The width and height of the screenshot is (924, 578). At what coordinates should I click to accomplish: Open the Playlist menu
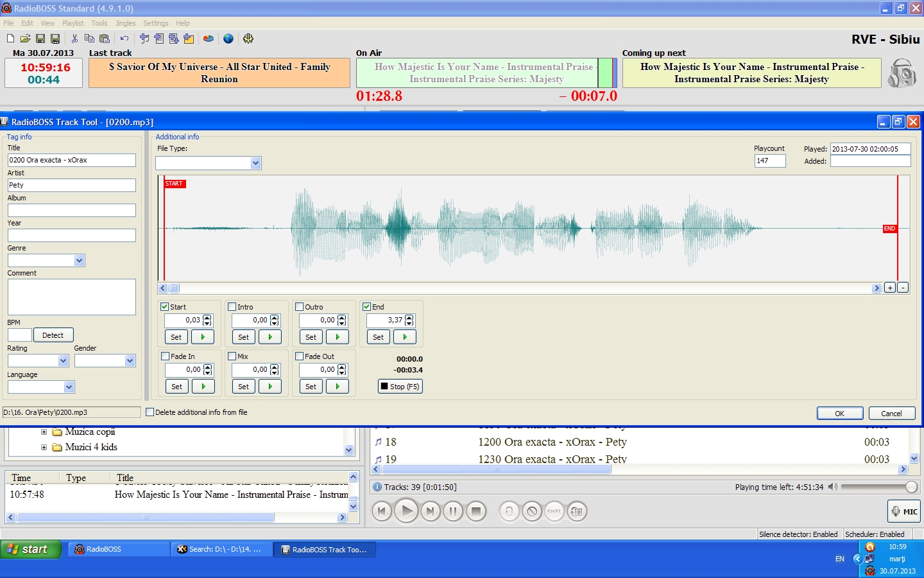point(73,23)
